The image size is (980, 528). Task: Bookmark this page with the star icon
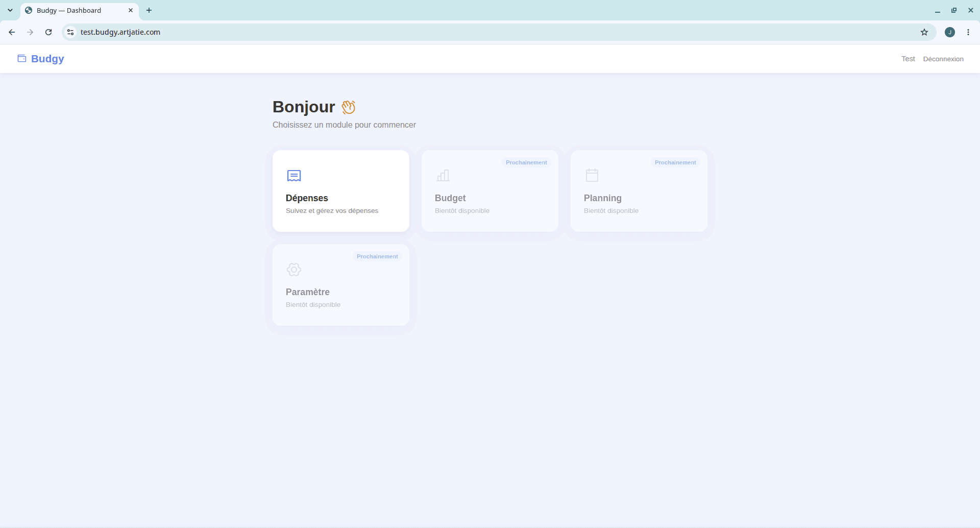tap(924, 32)
